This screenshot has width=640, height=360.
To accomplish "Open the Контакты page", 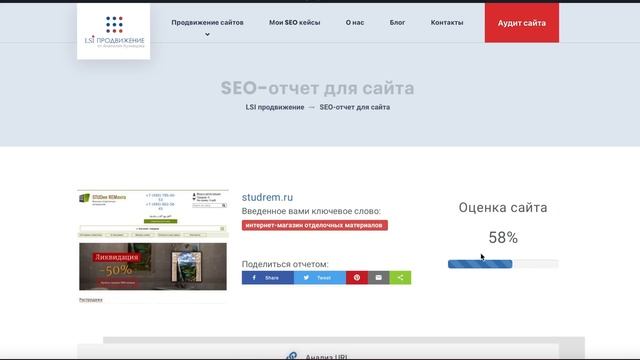I will tap(447, 22).
